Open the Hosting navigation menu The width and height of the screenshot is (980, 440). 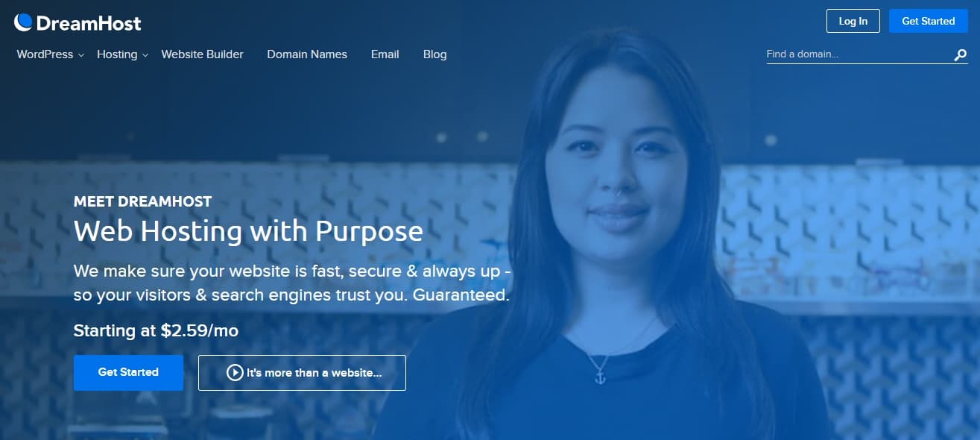[x=117, y=54]
